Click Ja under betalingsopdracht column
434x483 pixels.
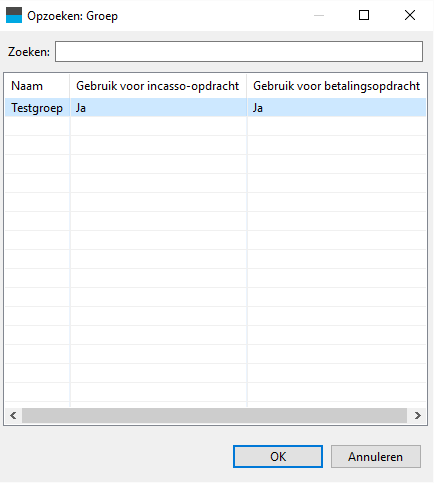point(258,108)
